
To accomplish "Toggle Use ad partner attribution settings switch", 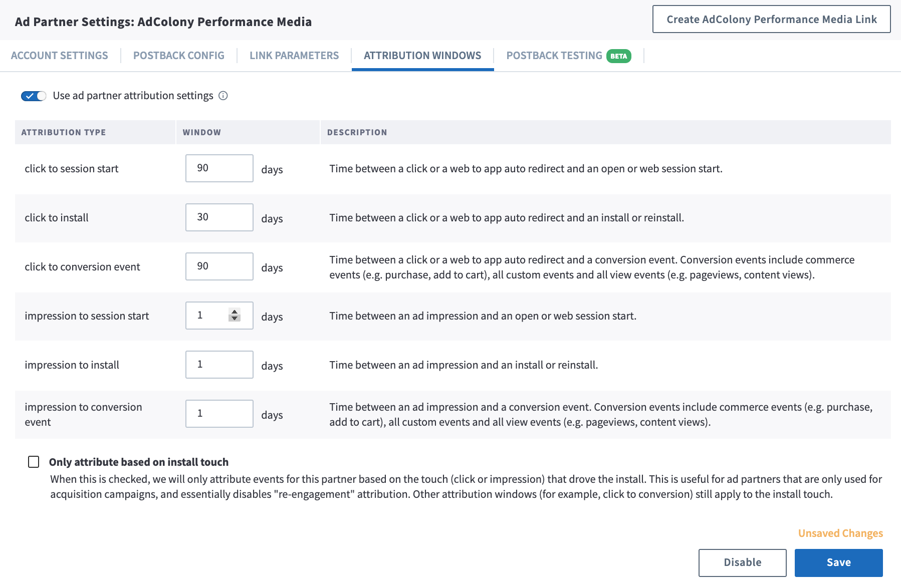I will [x=34, y=96].
